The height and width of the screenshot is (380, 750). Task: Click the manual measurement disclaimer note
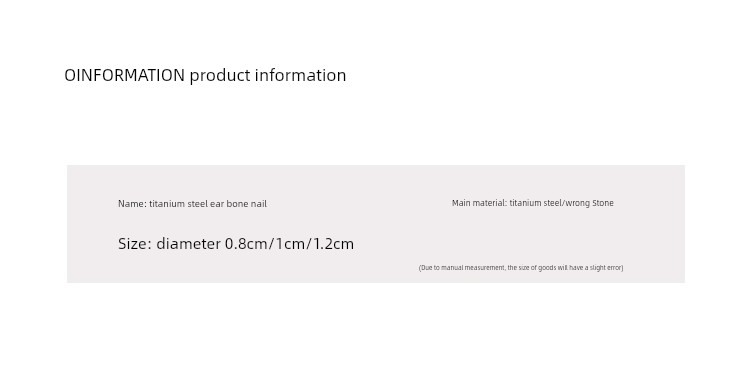coord(521,268)
